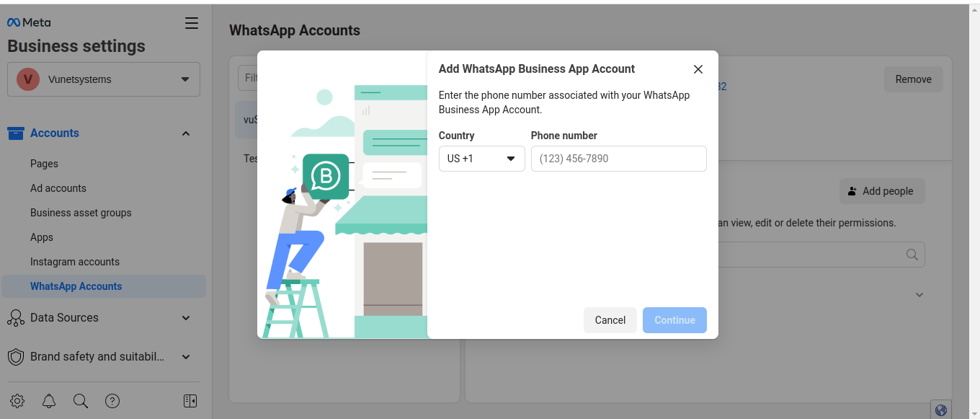Viewport: 980px width, 419px height.
Task: Select Instagram accounts in sidebar
Action: coord(75,262)
